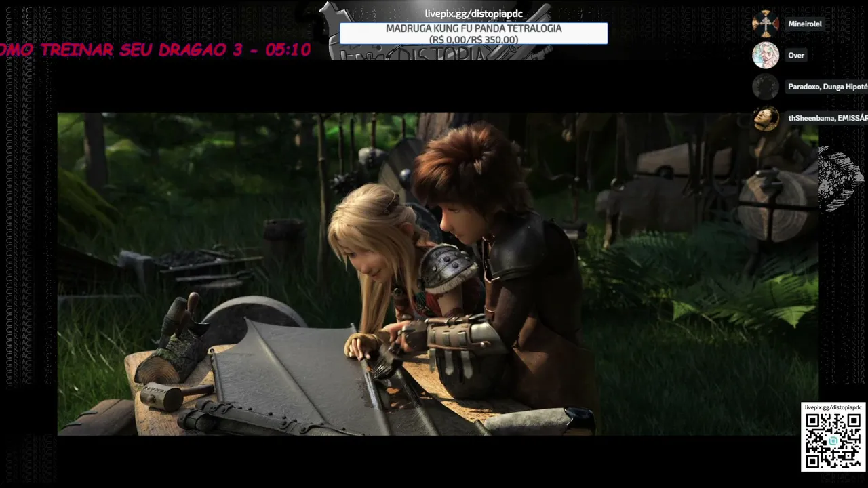Click the movie video frame
This screenshot has height=488, width=868.
[438, 273]
